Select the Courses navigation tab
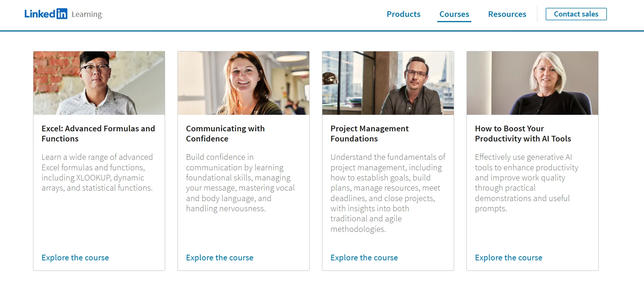Screen dimensions: 644x290 pos(454,14)
